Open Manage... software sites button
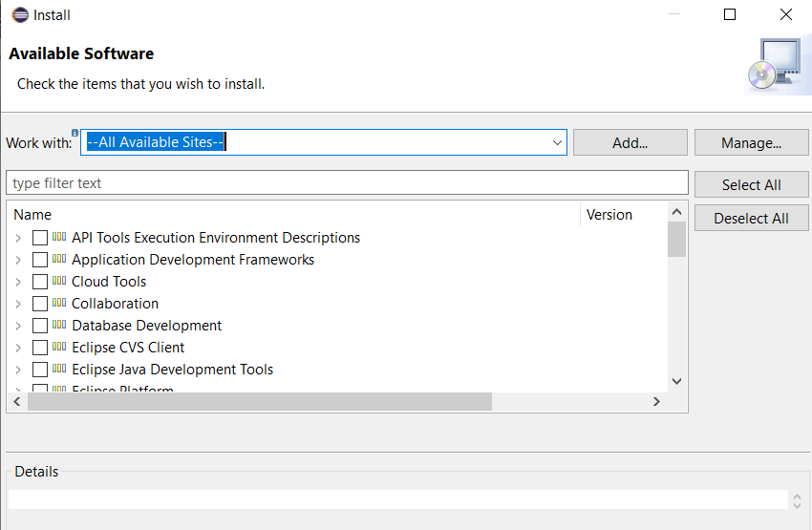 (x=751, y=142)
